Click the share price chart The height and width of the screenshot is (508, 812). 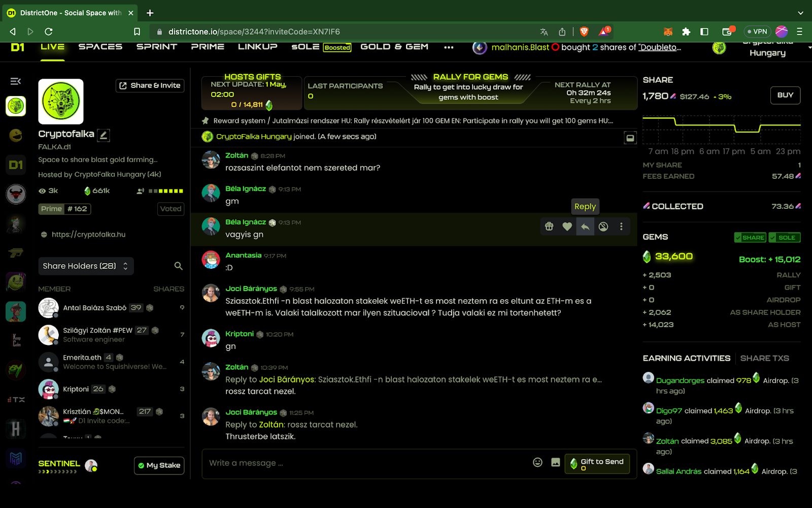pyautogui.click(x=721, y=130)
